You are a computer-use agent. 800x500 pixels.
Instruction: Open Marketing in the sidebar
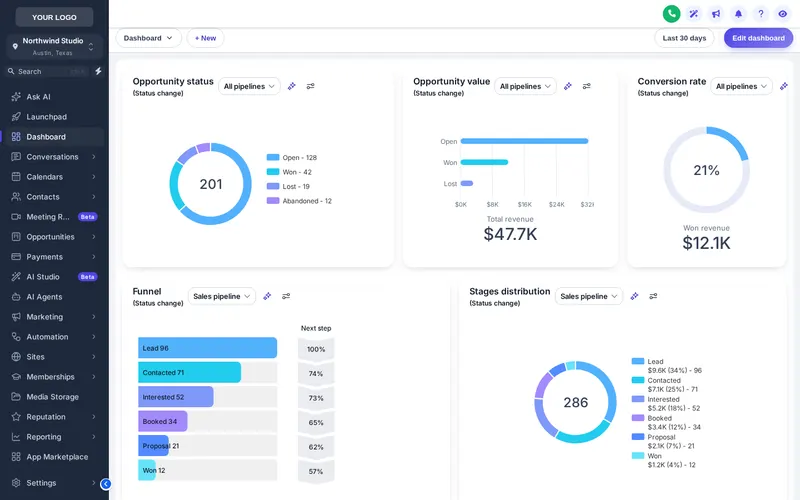click(54, 317)
